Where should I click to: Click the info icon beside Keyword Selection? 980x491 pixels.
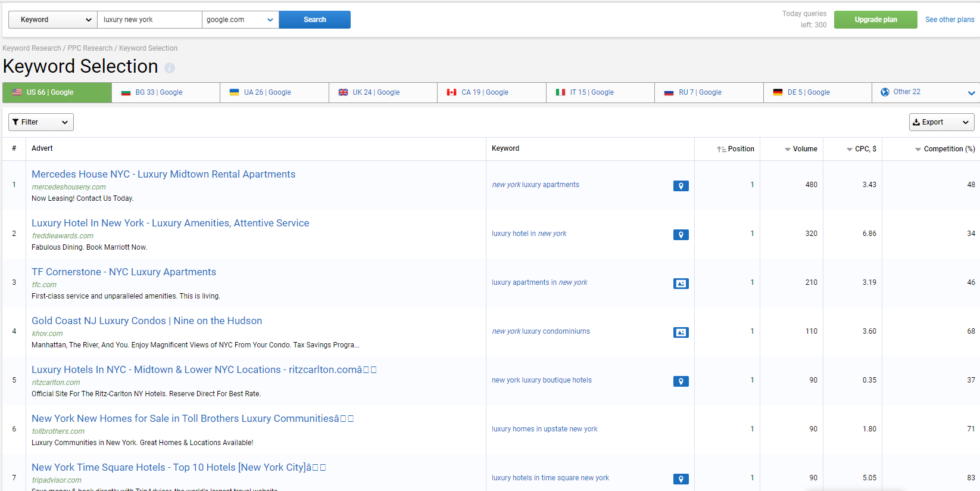tap(170, 68)
